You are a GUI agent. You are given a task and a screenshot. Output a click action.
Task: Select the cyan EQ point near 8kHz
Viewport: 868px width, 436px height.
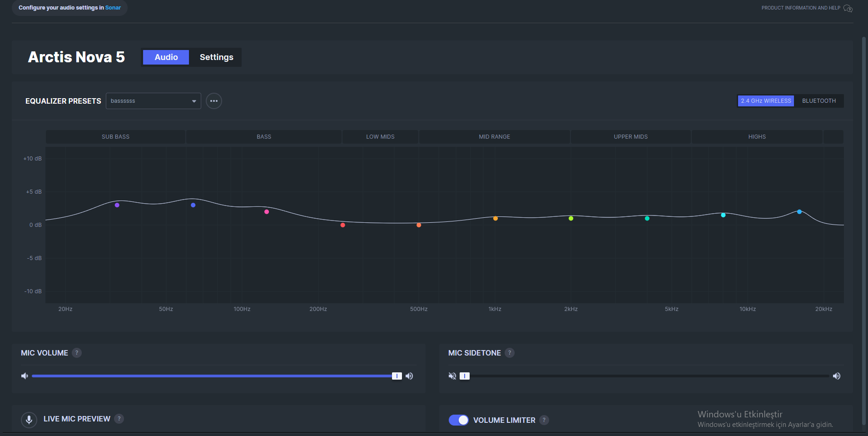(x=723, y=215)
